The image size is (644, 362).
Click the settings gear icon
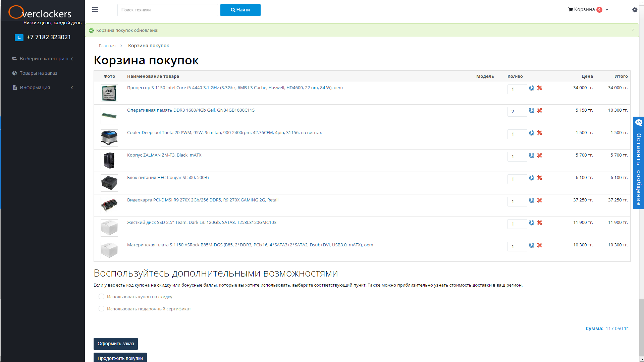[635, 10]
